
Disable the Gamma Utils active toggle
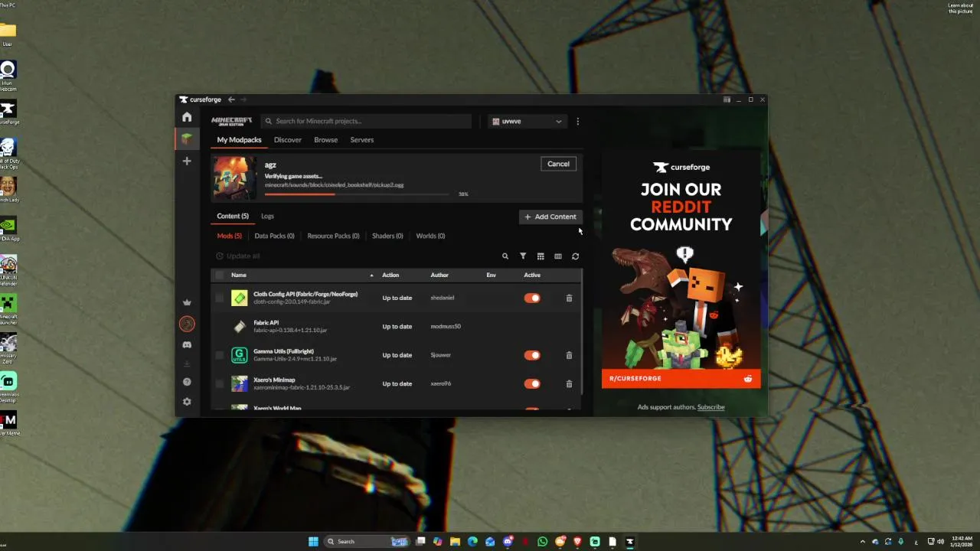532,355
